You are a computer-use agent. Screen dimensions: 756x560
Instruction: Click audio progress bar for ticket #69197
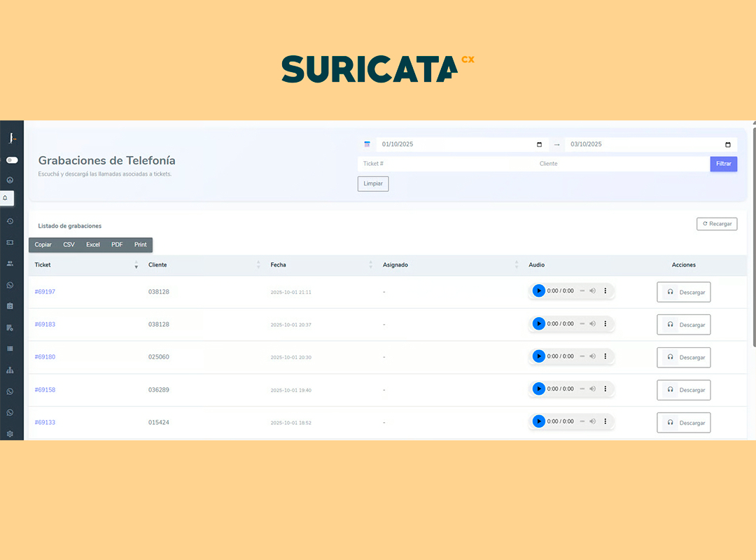coord(582,291)
